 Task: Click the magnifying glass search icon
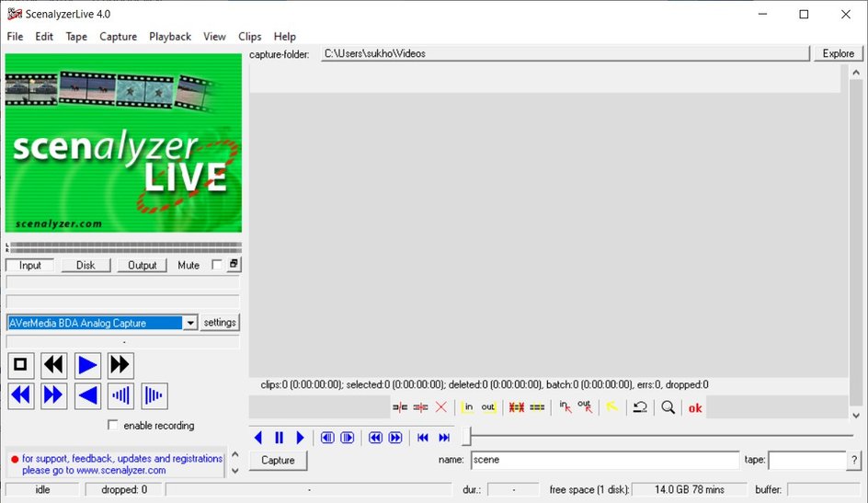(668, 407)
